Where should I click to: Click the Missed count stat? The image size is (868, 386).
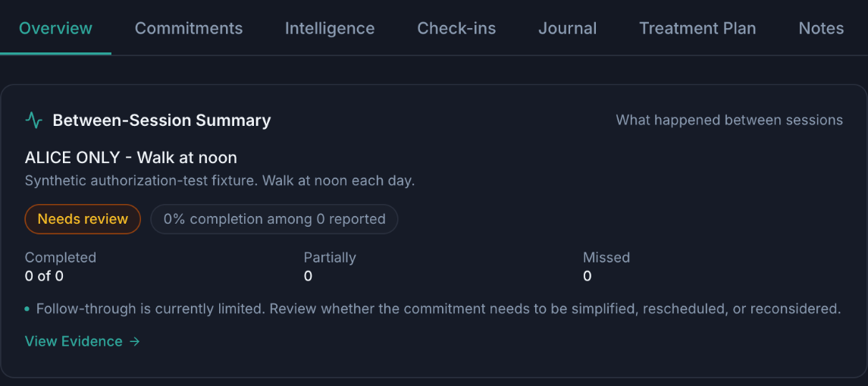click(606, 267)
